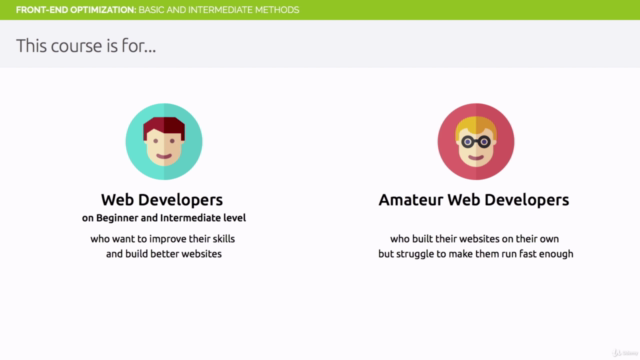Click the red-haired Web Developers avatar icon
Viewport: 640px width, 360px height.
(164, 141)
